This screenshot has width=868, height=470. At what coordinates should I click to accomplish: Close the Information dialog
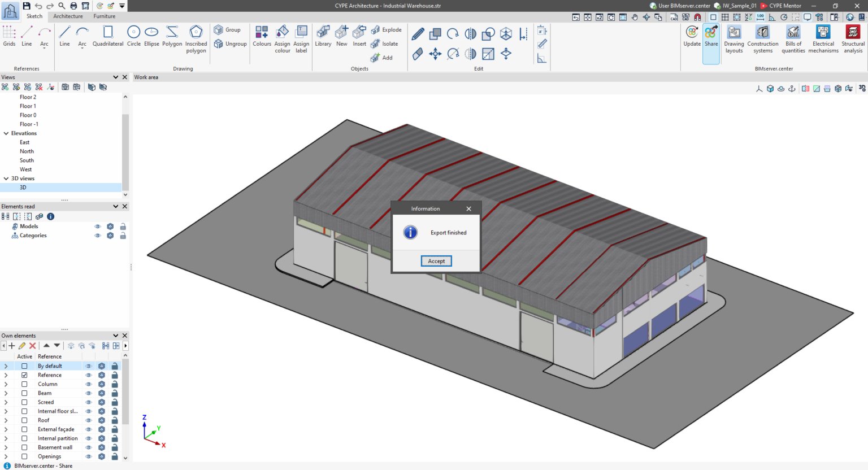[468, 208]
